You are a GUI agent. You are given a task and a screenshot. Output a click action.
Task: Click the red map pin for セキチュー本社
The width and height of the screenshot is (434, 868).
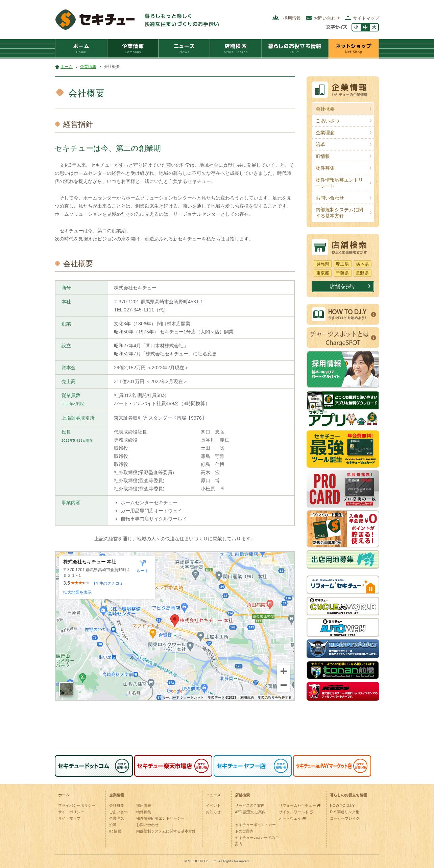[174, 620]
